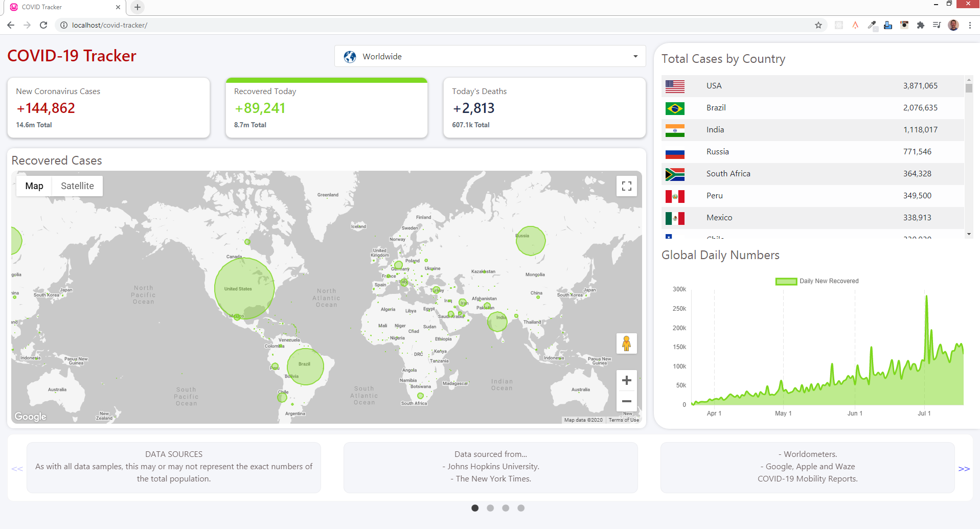The height and width of the screenshot is (529, 980).
Task: Zoom out using the map minus icon
Action: tap(626, 402)
